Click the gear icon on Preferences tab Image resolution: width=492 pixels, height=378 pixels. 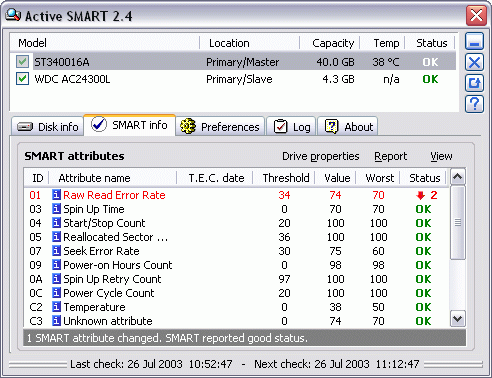tap(188, 127)
